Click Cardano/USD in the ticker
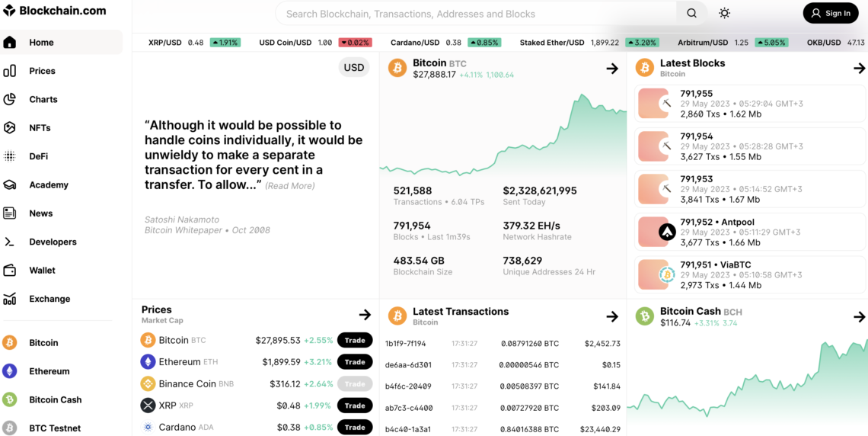 [x=445, y=42]
